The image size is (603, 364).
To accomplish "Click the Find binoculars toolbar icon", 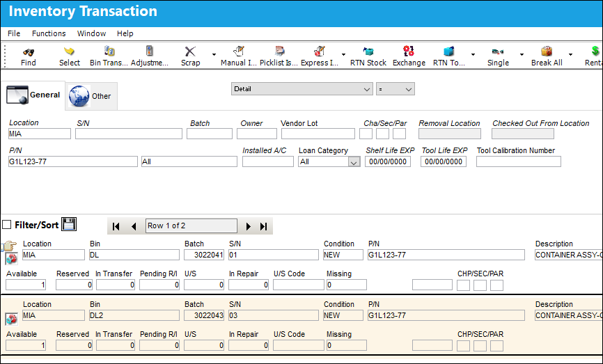I will tap(28, 52).
